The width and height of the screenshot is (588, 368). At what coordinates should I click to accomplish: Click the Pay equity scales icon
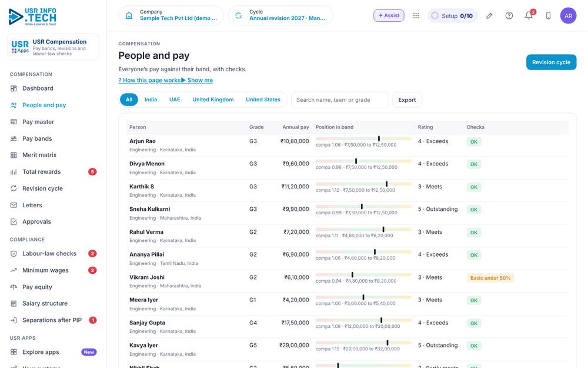(x=14, y=287)
